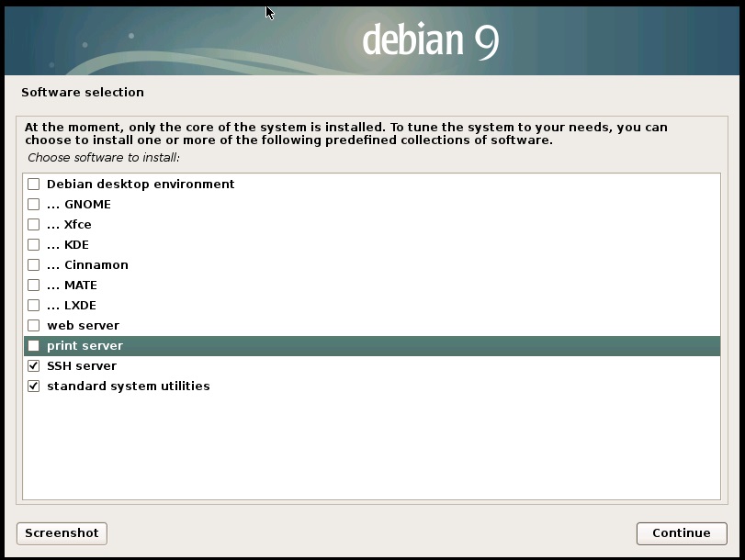Tick the Xfce checkbox
The width and height of the screenshot is (745, 560).
pyautogui.click(x=34, y=225)
